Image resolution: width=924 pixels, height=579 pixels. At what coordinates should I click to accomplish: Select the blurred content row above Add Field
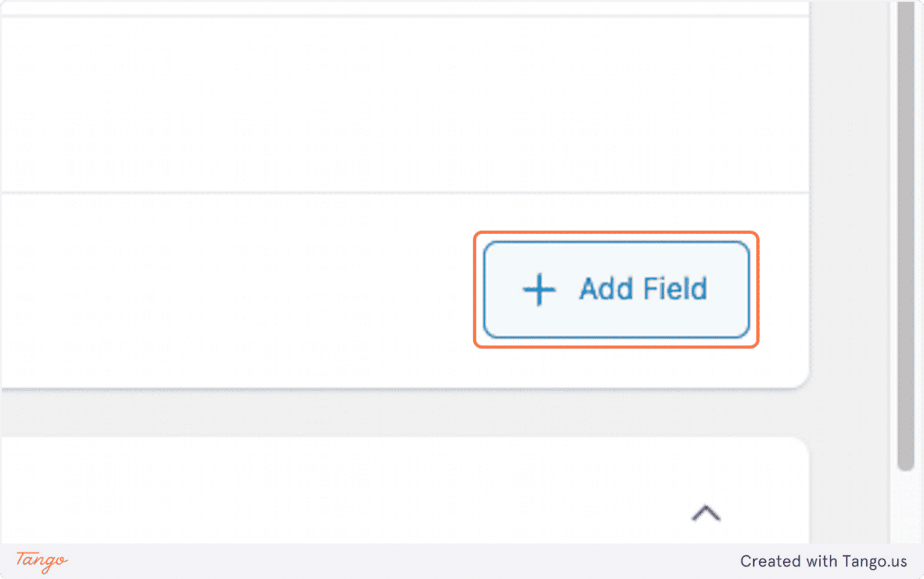(x=403, y=105)
